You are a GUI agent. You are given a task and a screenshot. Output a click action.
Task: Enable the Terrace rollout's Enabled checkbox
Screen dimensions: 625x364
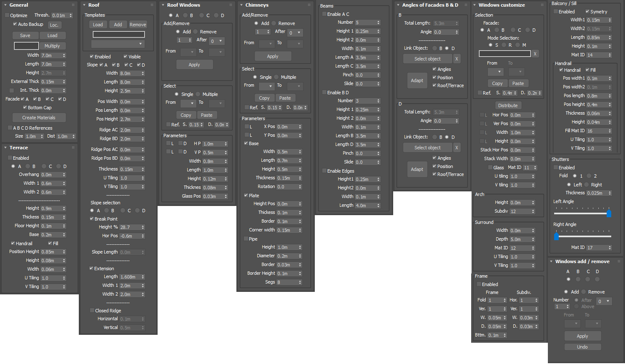click(10, 158)
